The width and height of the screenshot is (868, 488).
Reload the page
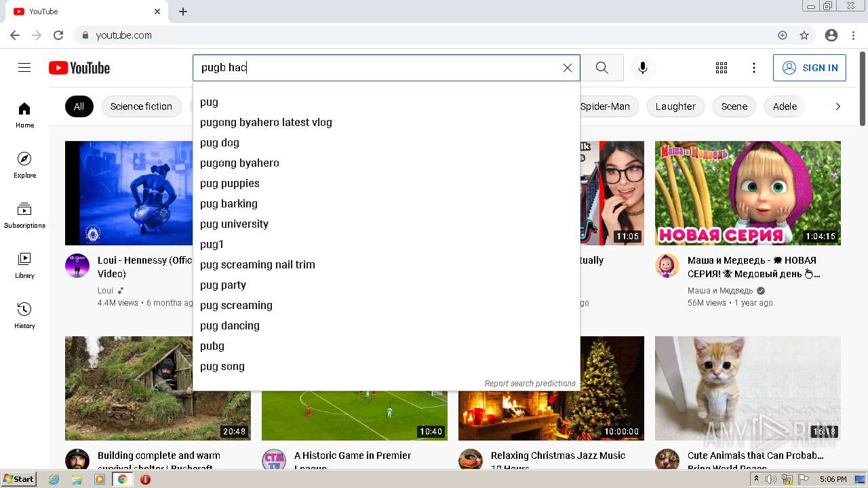58,35
